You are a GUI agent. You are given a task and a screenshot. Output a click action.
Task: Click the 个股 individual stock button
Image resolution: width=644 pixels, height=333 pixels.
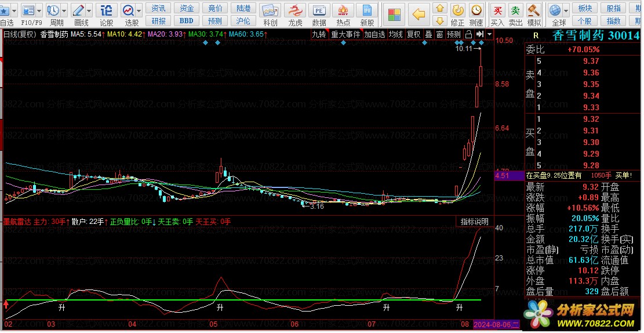coord(585,21)
